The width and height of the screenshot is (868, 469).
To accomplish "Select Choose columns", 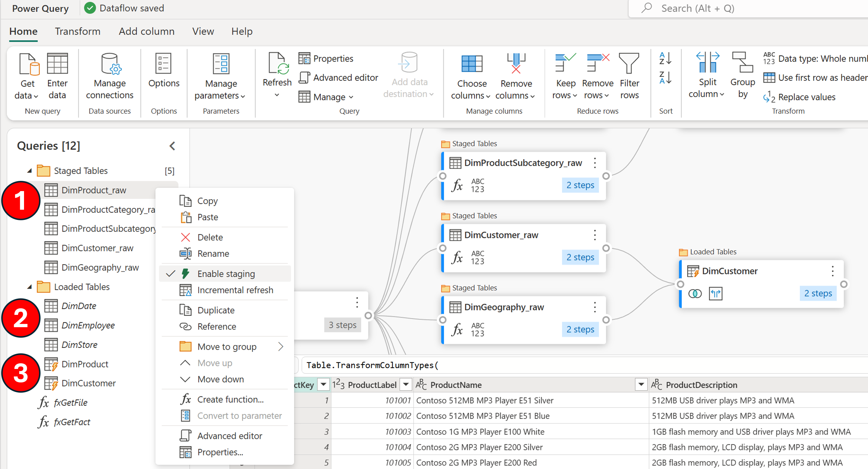I will click(472, 75).
